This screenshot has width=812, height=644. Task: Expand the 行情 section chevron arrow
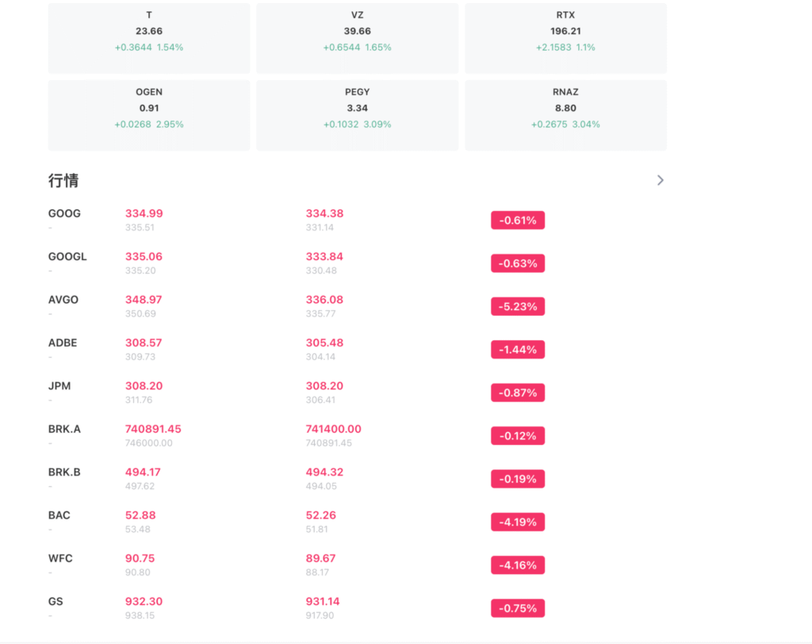click(x=660, y=181)
